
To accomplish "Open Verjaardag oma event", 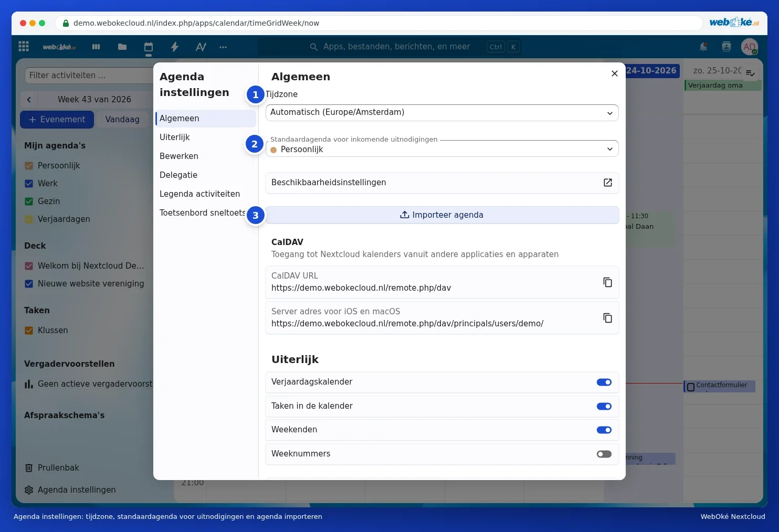I will [722, 86].
